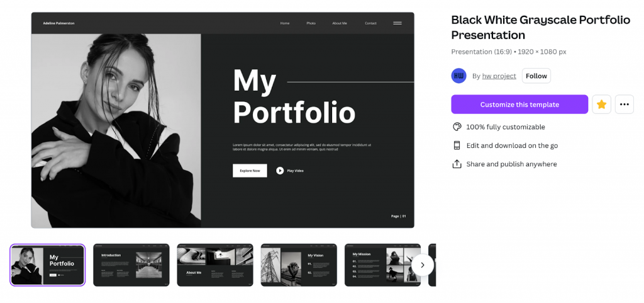644x303 pixels.
Task: Click the mobile phone icon
Action: tap(457, 145)
